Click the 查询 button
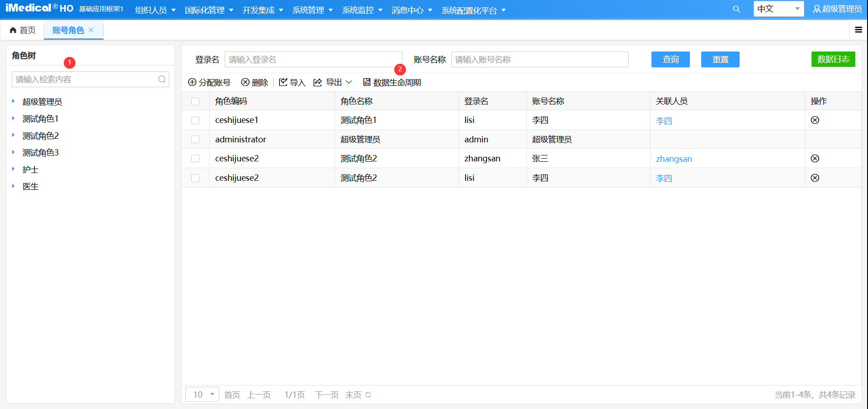 click(x=670, y=59)
